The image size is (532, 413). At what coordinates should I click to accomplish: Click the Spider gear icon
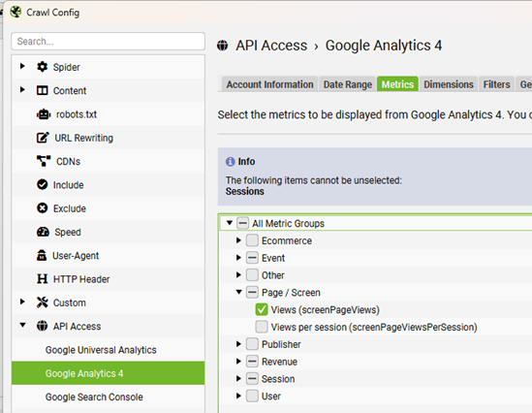pos(42,67)
